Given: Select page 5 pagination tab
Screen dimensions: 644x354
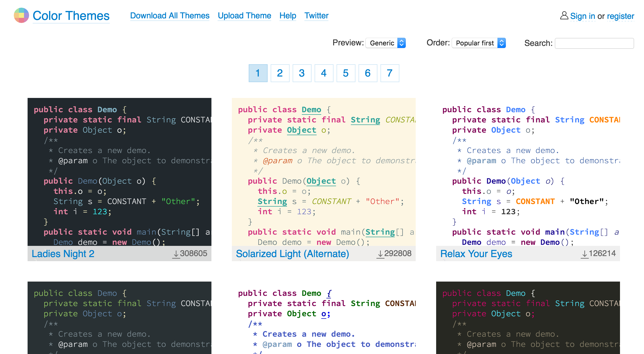Looking at the screenshot, I should coord(345,73).
